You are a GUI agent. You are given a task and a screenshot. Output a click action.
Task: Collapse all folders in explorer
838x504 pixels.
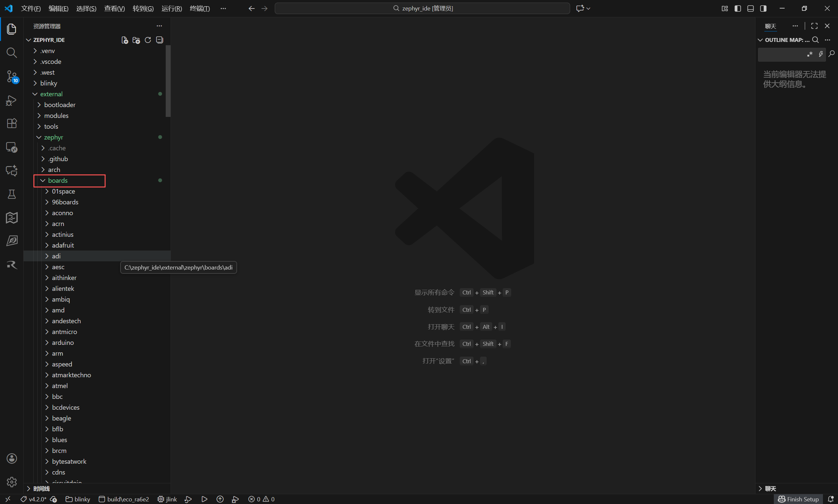(x=159, y=40)
